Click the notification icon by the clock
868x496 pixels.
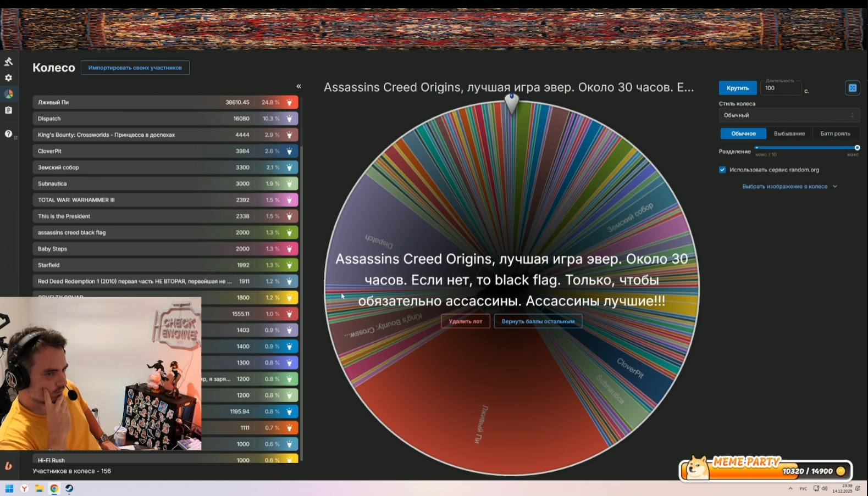point(858,488)
